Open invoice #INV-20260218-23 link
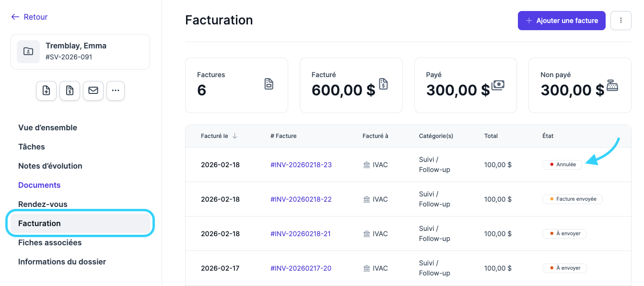 301,165
